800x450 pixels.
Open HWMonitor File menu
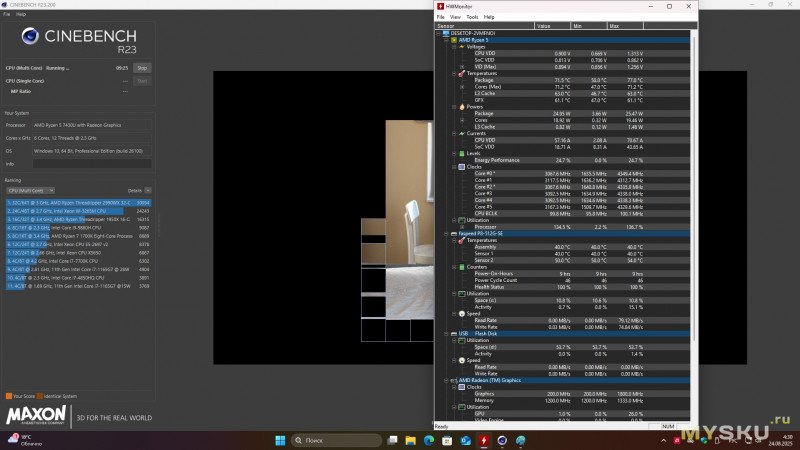coord(440,17)
